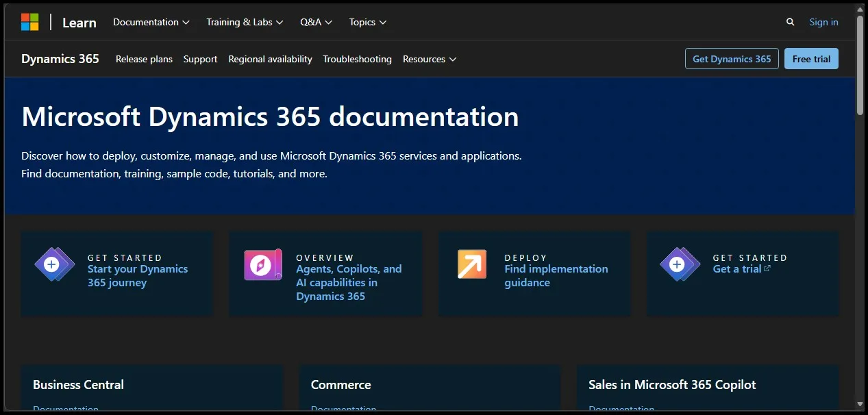
Task: Click the vertical scrollbar thumb
Action: pyautogui.click(x=860, y=64)
